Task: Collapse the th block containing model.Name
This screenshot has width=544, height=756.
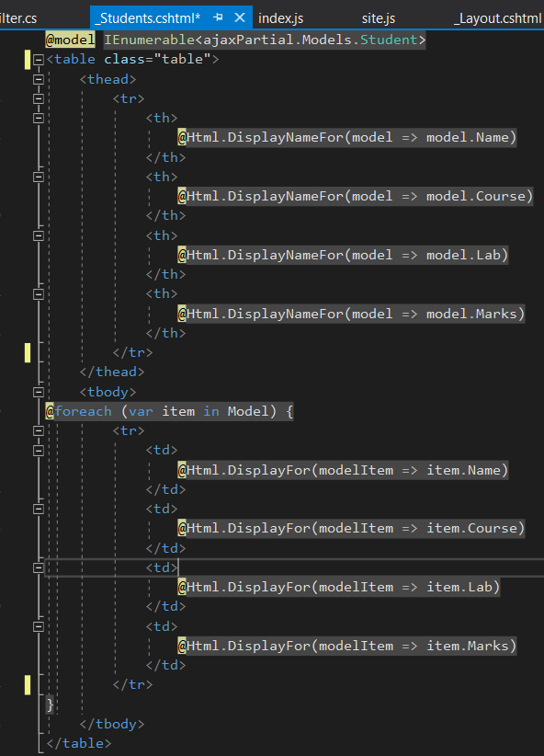Action: coord(39,118)
